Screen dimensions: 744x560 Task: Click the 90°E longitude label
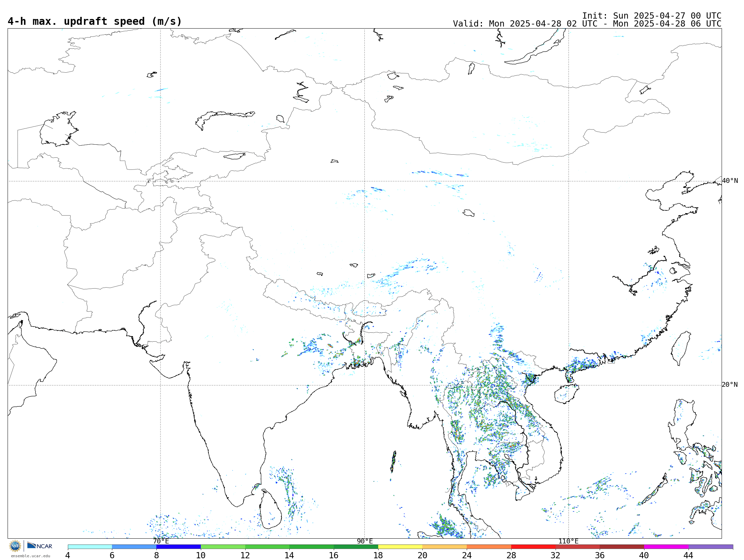point(365,541)
